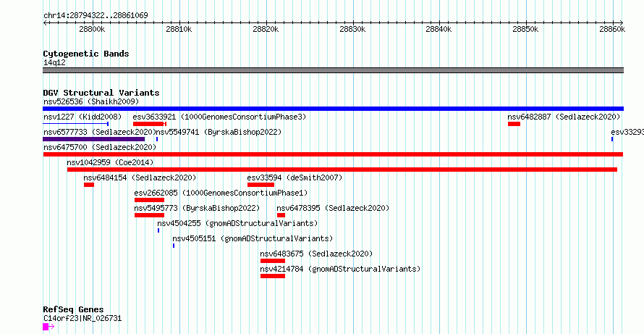Select the blue nsv526536 variant bar
Image resolution: width=644 pixels, height=334 pixels.
click(333, 109)
